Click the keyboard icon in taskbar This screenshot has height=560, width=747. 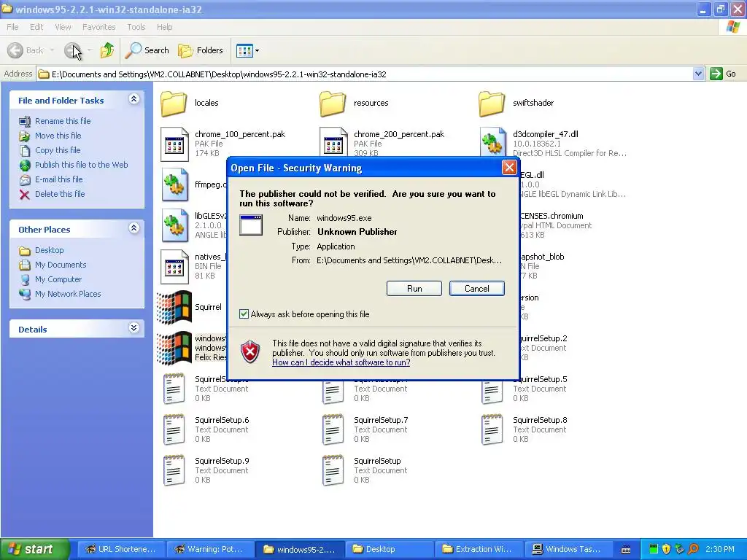(626, 550)
